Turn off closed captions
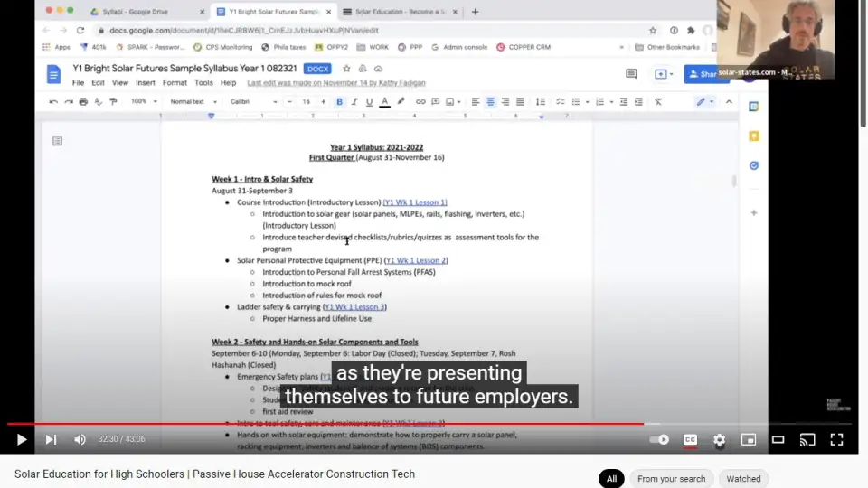868x488 pixels. coord(690,440)
